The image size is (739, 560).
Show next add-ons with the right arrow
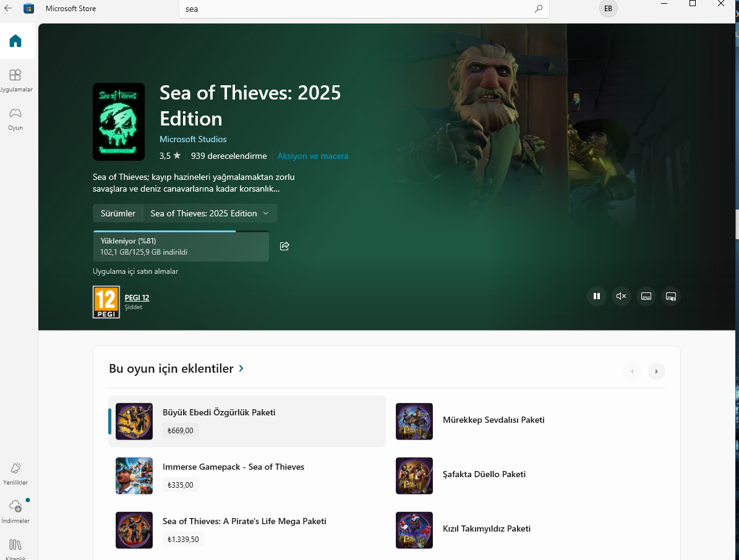657,371
